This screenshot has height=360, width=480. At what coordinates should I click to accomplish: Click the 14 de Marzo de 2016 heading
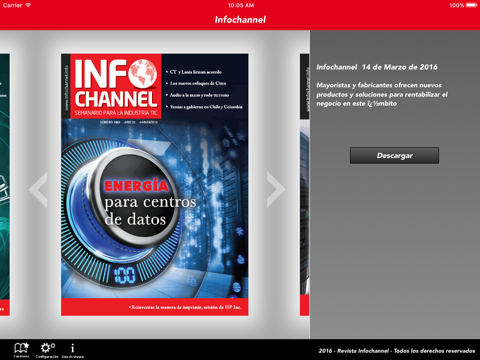tap(400, 67)
